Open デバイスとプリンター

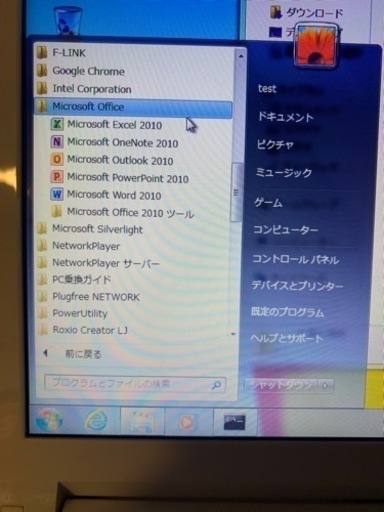[297, 286]
